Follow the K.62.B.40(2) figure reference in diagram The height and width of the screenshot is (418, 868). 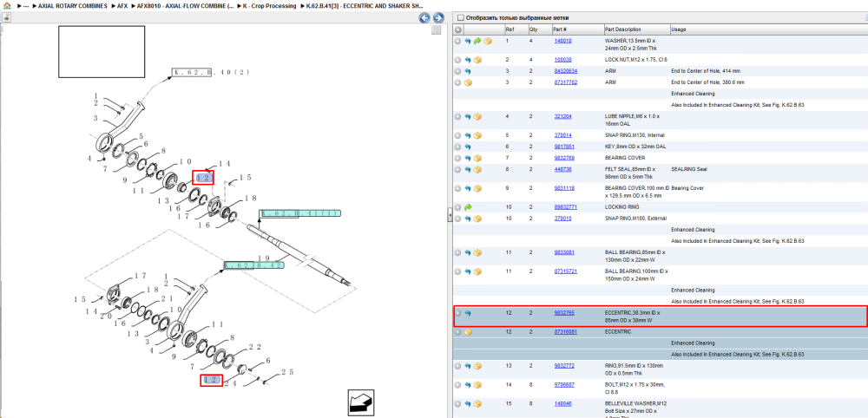pyautogui.click(x=212, y=73)
